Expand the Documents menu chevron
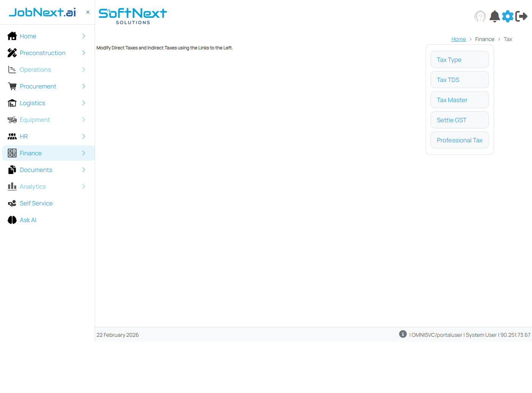532x393 pixels. [x=84, y=170]
